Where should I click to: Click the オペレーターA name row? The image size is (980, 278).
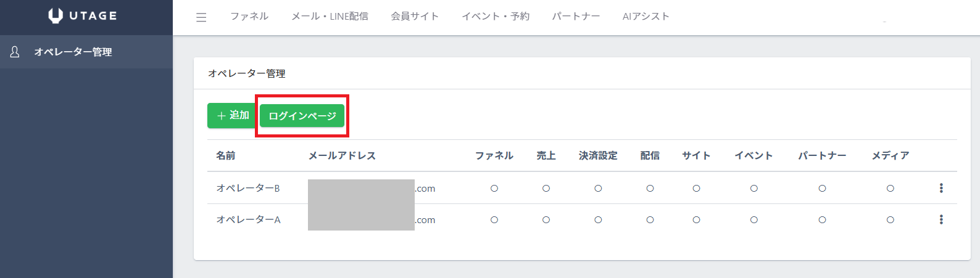[248, 220]
